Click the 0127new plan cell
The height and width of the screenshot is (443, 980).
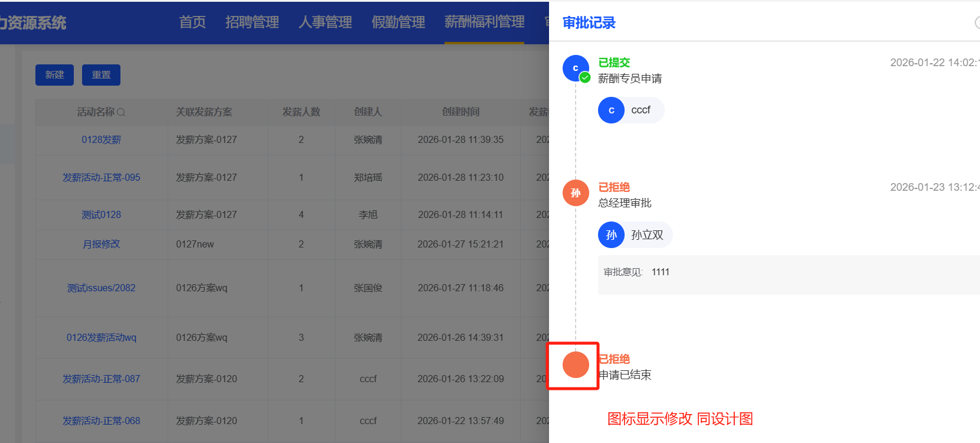click(x=195, y=245)
